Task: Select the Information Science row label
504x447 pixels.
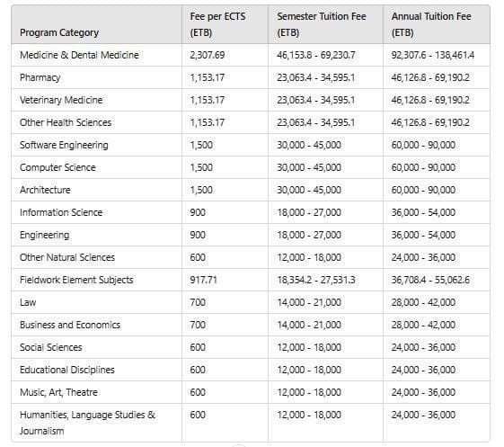Action: (x=61, y=212)
